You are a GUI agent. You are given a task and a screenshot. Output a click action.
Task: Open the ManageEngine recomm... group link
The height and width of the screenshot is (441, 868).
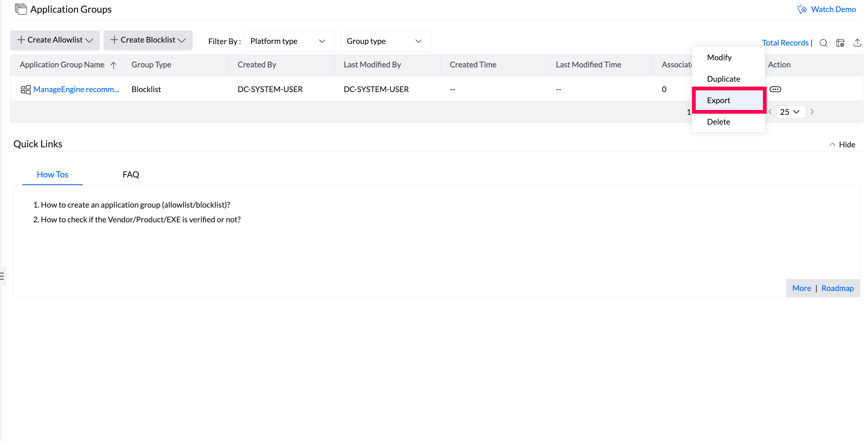(x=76, y=89)
